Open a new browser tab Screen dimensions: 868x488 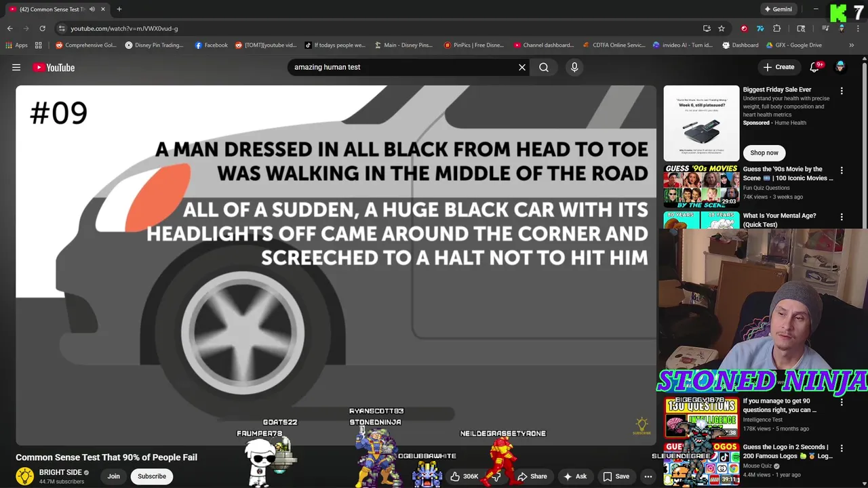(x=119, y=9)
